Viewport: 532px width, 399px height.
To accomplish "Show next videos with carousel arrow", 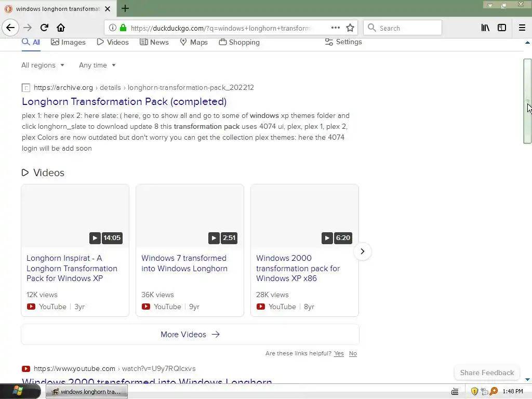I will [x=362, y=251].
